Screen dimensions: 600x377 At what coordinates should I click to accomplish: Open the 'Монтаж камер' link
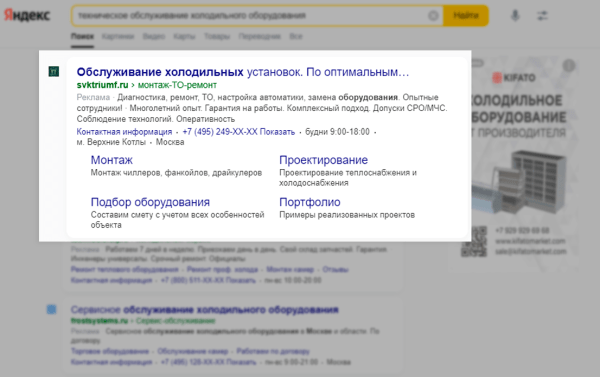pyautogui.click(x=290, y=269)
